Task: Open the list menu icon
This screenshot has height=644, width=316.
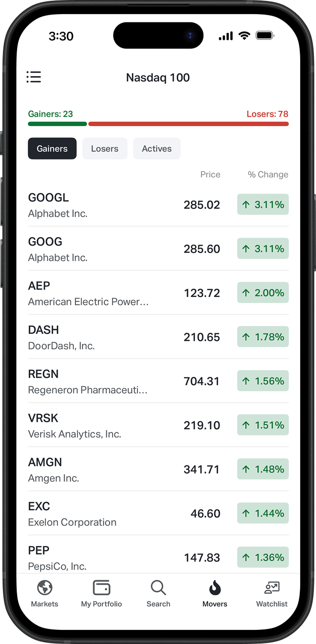Action: (34, 77)
